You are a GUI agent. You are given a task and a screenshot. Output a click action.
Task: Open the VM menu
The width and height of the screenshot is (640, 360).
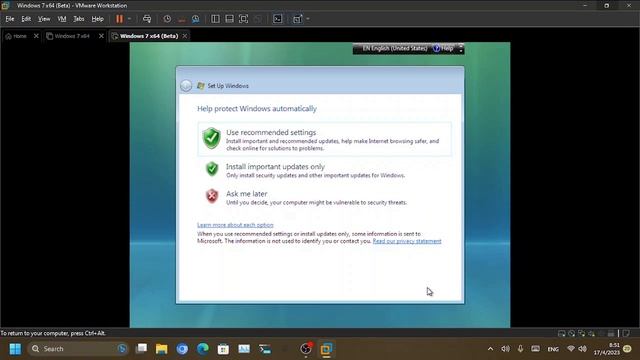pos(62,19)
